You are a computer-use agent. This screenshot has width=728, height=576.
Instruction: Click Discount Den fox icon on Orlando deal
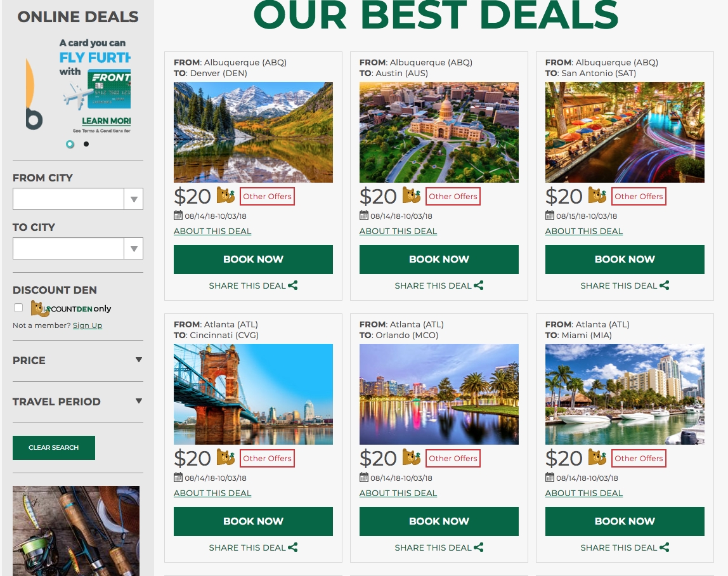[412, 457]
